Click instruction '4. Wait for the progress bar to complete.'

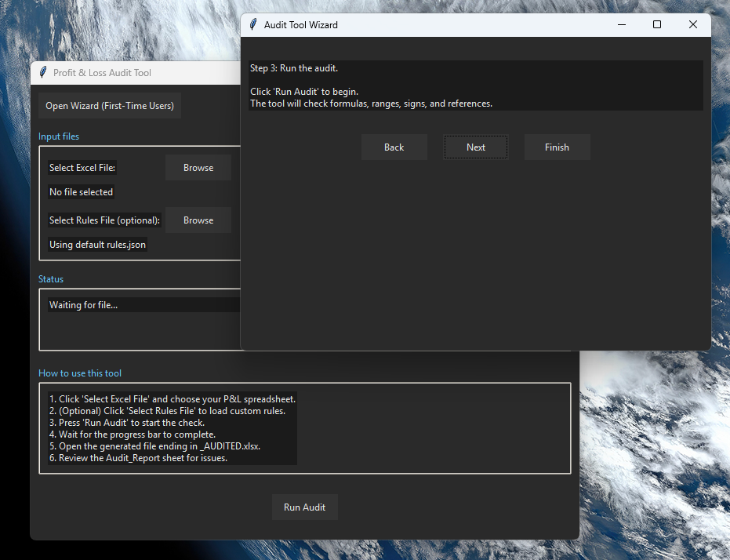click(133, 435)
